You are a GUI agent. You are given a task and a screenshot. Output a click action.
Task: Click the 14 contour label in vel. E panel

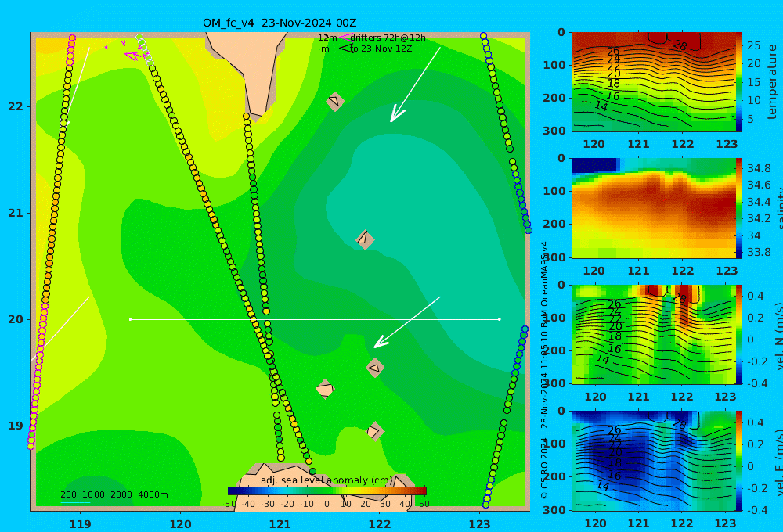[603, 485]
